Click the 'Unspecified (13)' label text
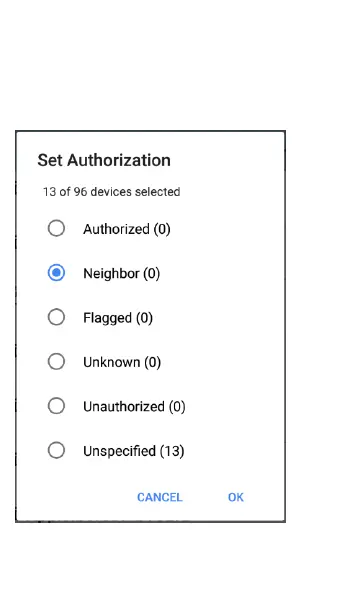 coord(134,452)
